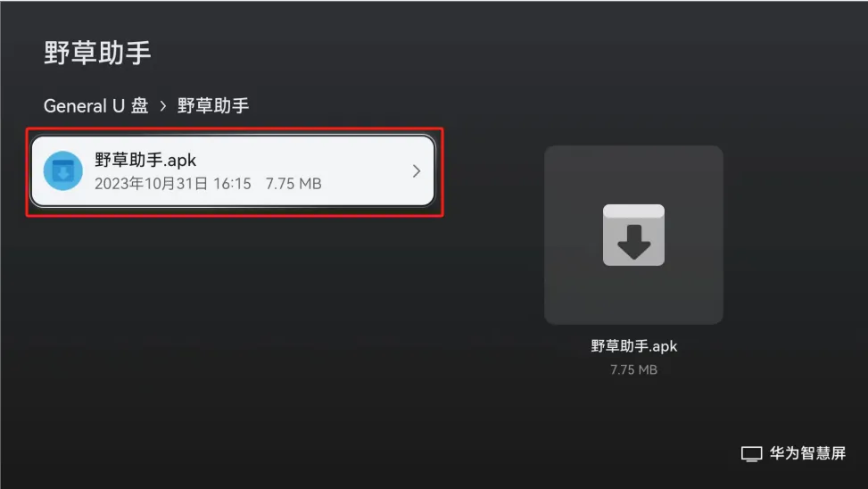
Task: Click the empty area below file list
Action: click(233, 332)
